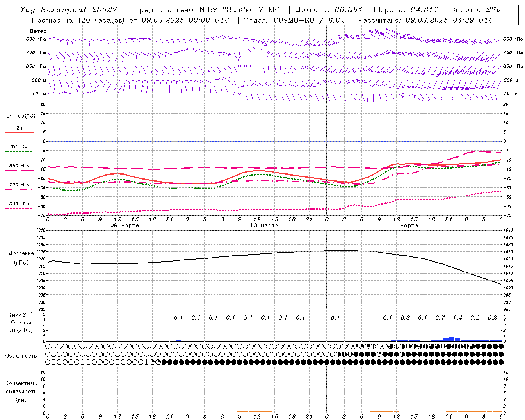The width and height of the screenshot is (525, 420).
Task: Click the (км) units label
Action: tap(21, 399)
